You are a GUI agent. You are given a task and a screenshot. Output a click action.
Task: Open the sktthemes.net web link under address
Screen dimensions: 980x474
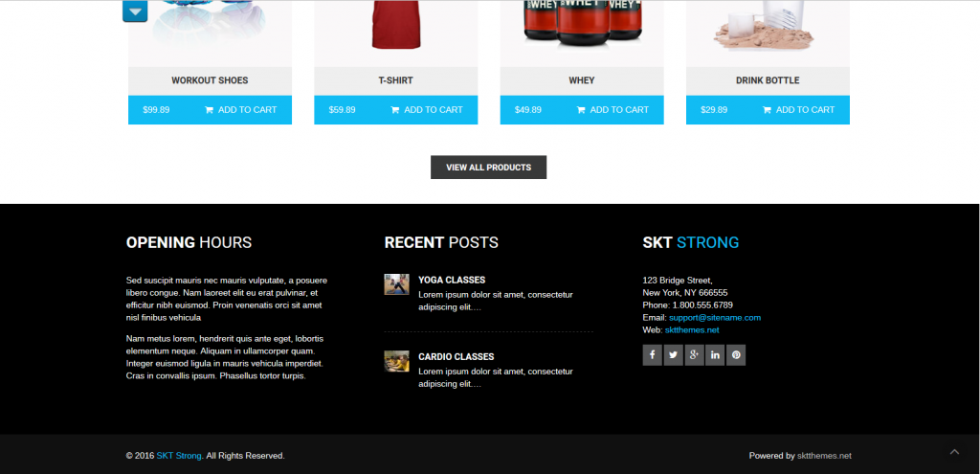pyautogui.click(x=692, y=329)
